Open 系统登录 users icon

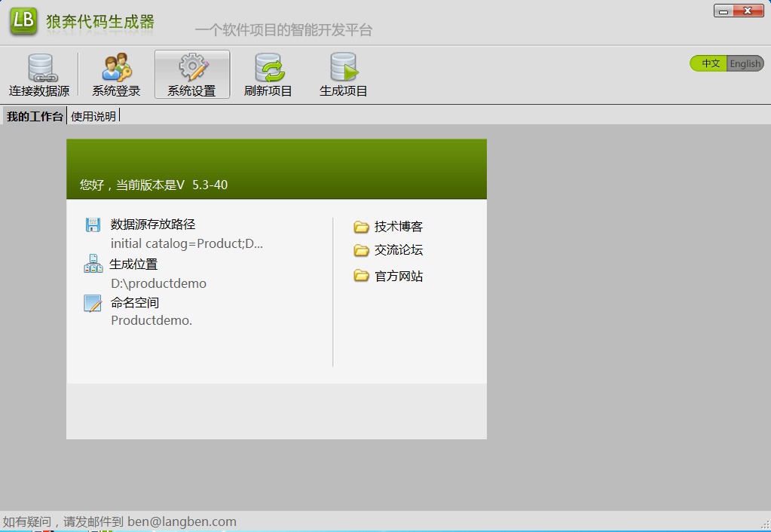pos(117,67)
